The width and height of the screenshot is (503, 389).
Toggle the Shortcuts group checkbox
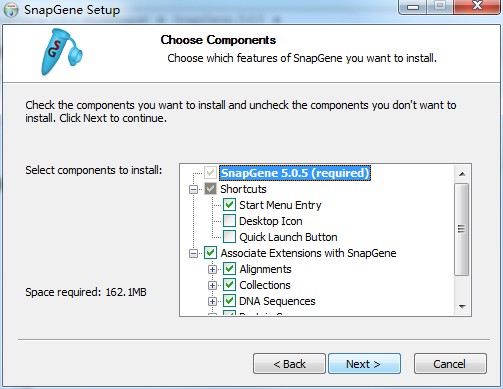coord(210,189)
